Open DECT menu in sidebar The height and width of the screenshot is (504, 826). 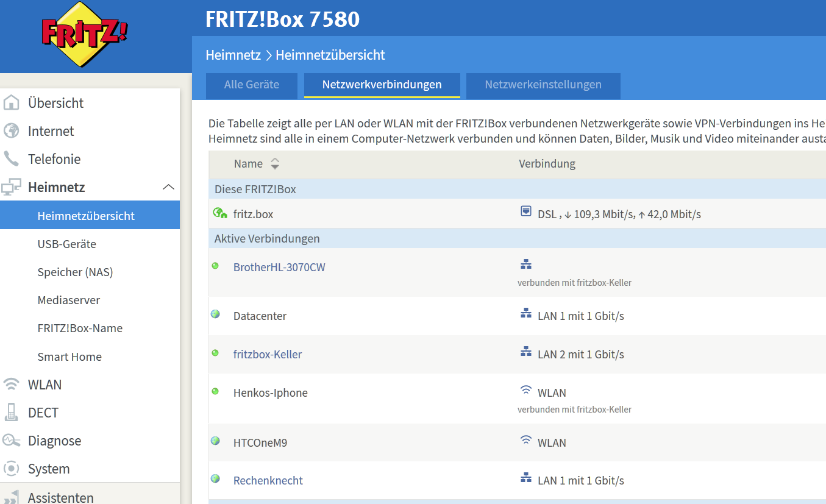pos(43,413)
